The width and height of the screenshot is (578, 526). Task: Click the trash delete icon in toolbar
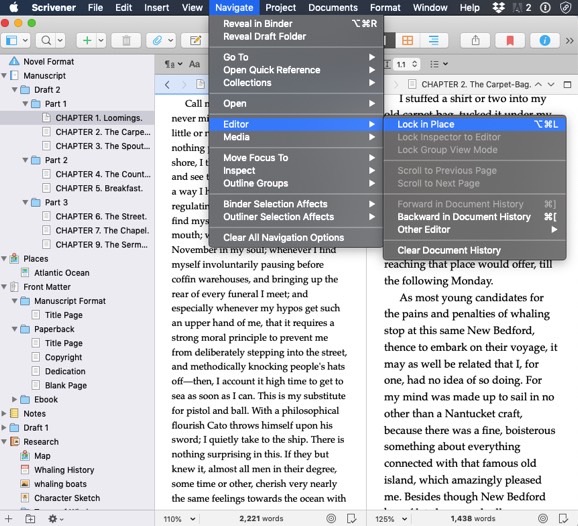[x=126, y=40]
